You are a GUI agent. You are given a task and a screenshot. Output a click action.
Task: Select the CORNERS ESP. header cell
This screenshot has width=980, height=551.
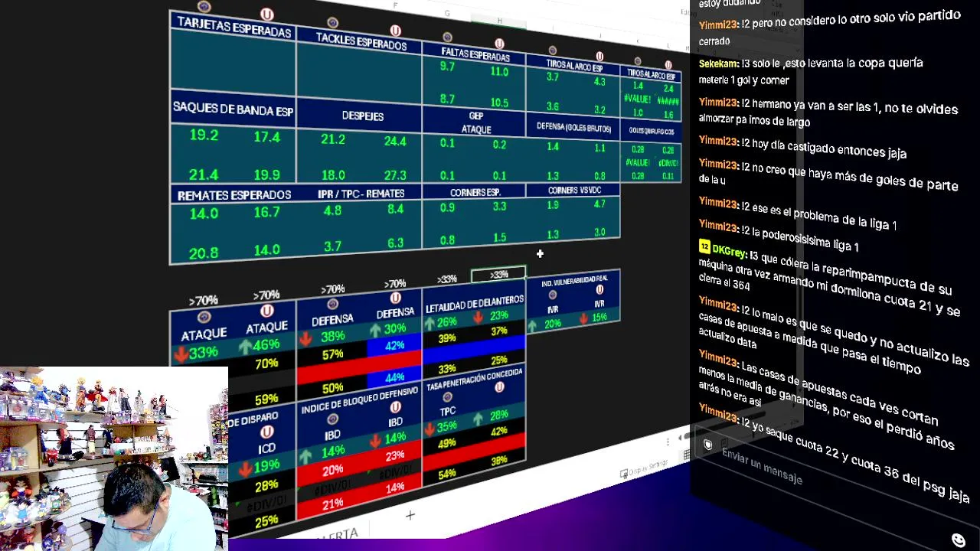coord(475,193)
